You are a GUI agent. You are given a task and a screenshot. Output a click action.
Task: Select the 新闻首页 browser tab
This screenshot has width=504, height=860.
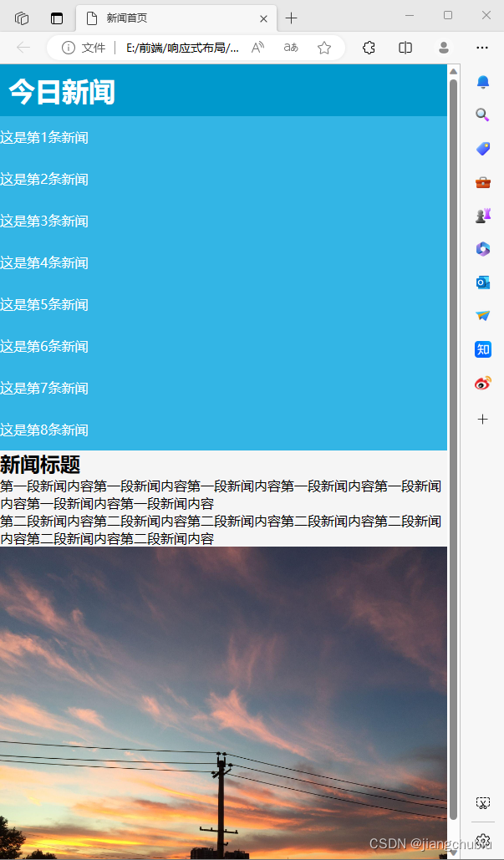[176, 18]
